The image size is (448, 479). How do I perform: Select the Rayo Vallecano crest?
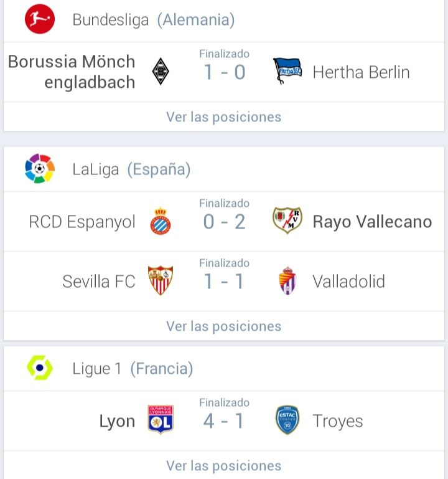click(x=287, y=221)
